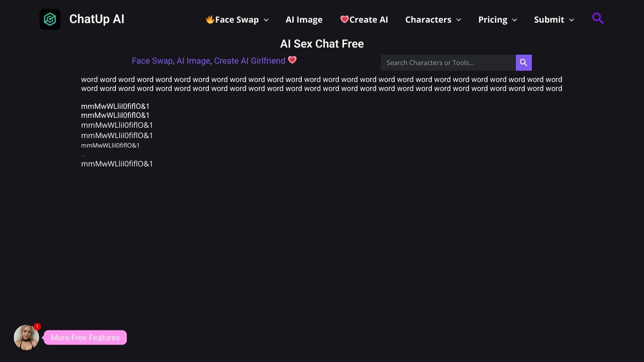This screenshot has height=362, width=644.
Task: Click the heart emoji after Create AI Girlfriend
Action: coord(292,60)
